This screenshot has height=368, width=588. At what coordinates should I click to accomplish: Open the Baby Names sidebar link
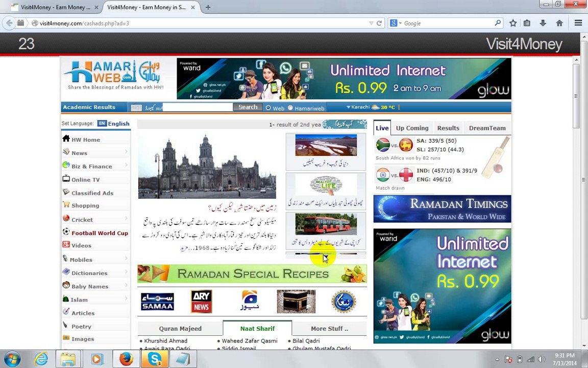point(90,286)
